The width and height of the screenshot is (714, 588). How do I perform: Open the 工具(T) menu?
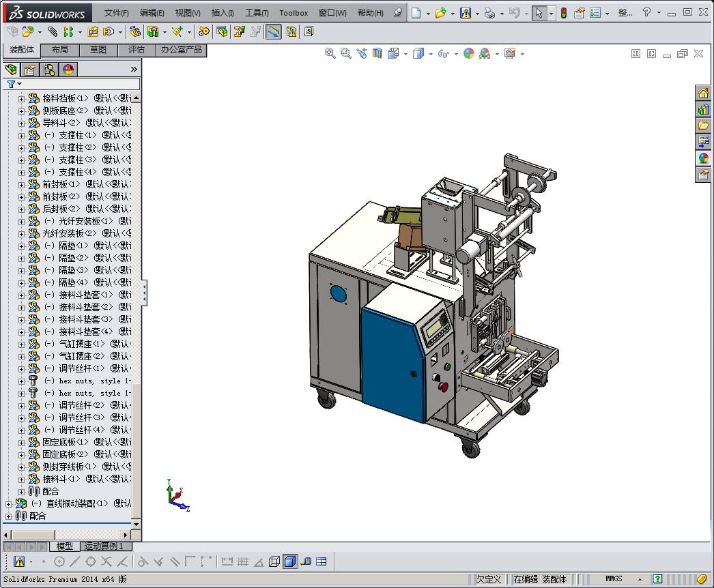coord(257,13)
